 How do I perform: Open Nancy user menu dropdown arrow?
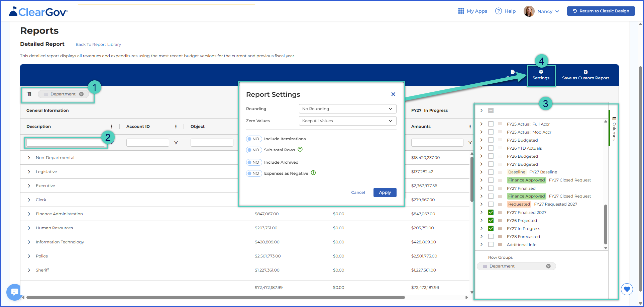coord(557,11)
